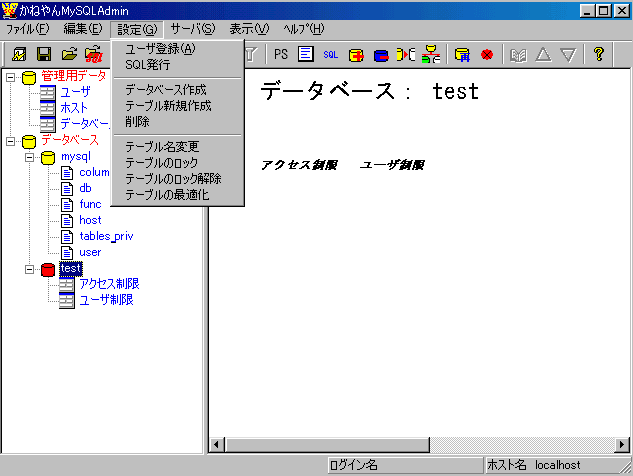Image resolution: width=633 pixels, height=476 pixels.
Task: Select the func table in tree
Action: coord(90,204)
